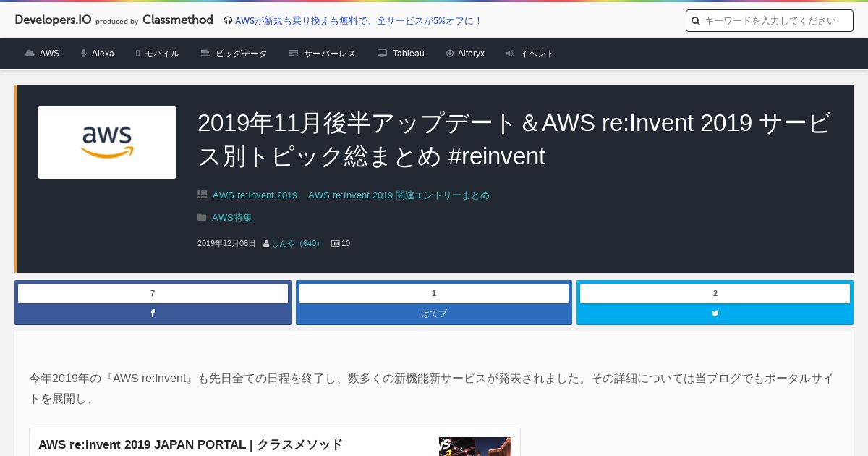Click the server icon next to サーバーレス

294,54
